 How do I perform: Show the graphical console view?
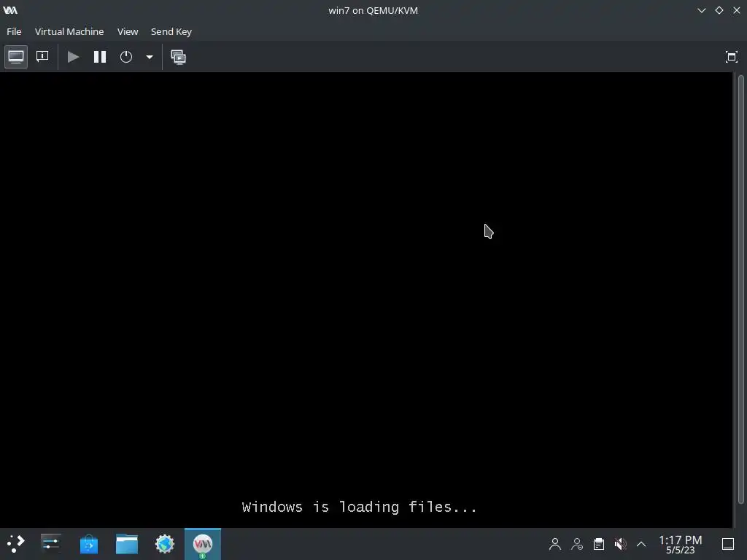(x=16, y=57)
